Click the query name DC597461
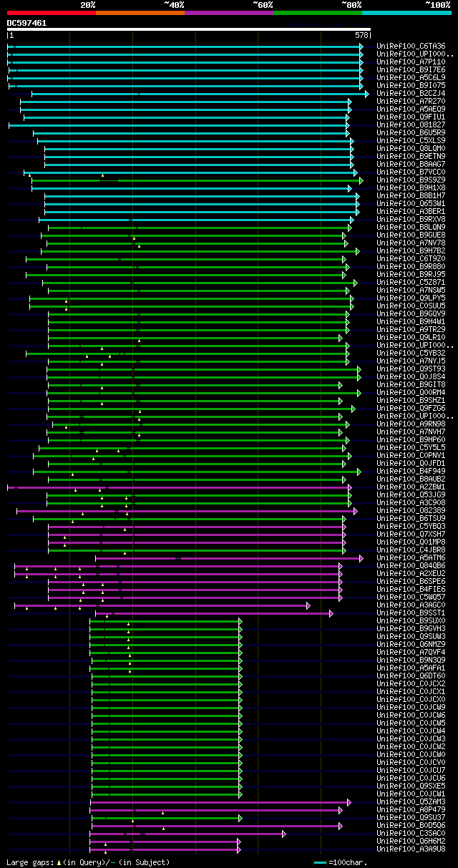This screenshot has width=458, height=868. coord(27,23)
